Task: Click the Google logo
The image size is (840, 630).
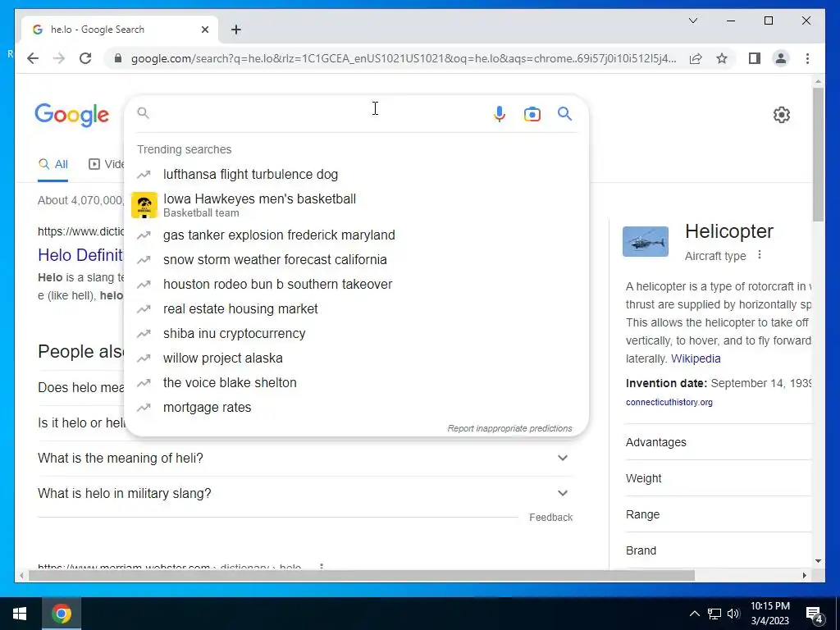Action: point(72,115)
